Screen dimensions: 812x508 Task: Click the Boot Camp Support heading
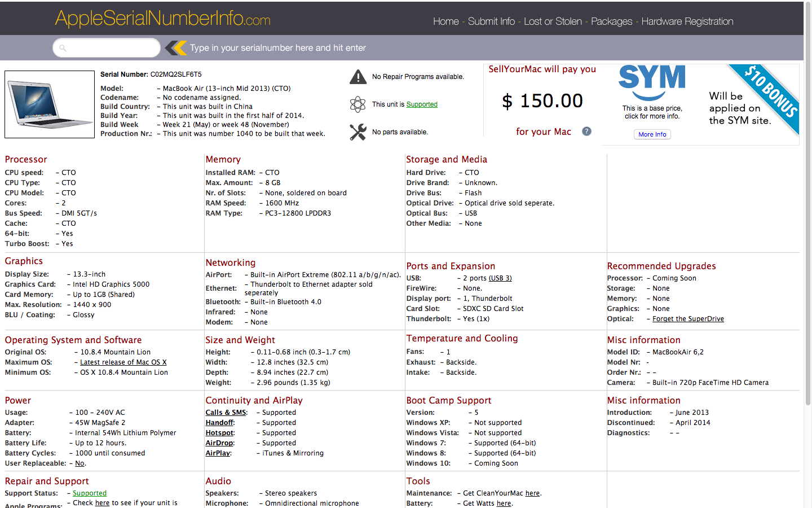[x=449, y=401]
